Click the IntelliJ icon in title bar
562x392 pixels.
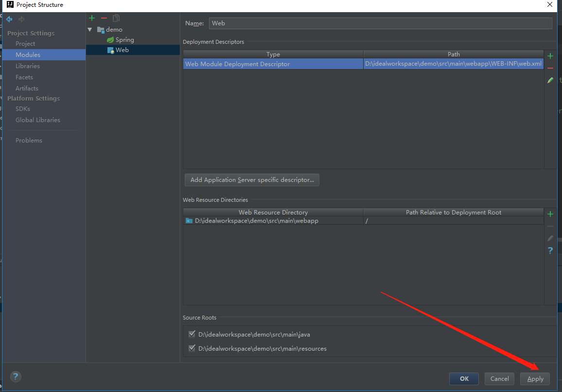tap(10, 5)
